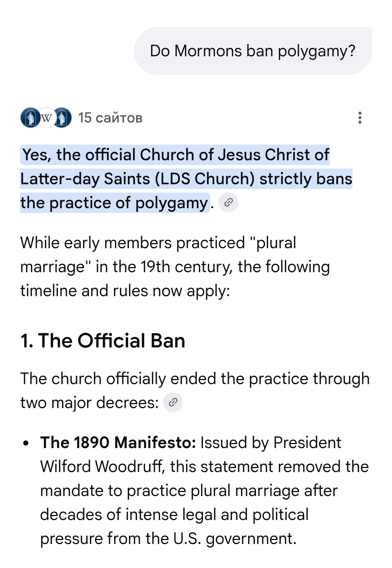Click the leftmost church statue source icon

[x=30, y=118]
